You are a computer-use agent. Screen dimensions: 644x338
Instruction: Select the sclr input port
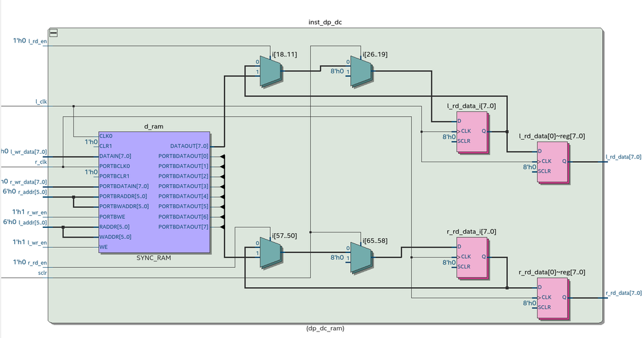tap(43, 273)
